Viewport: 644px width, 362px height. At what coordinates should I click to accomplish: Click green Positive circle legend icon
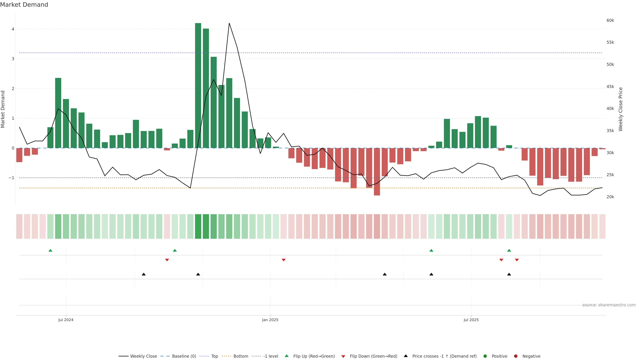485,356
